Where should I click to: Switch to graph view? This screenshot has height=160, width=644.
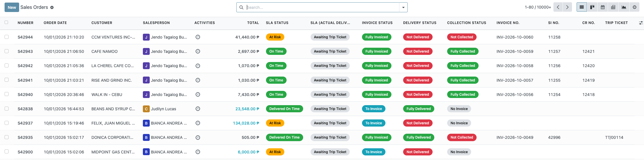coord(624,7)
